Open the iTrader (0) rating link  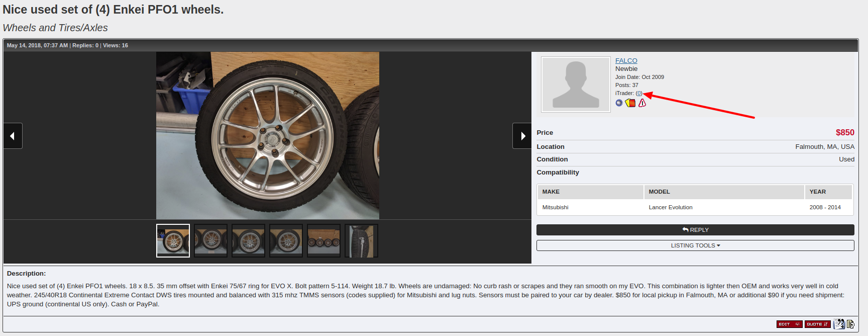(639, 94)
